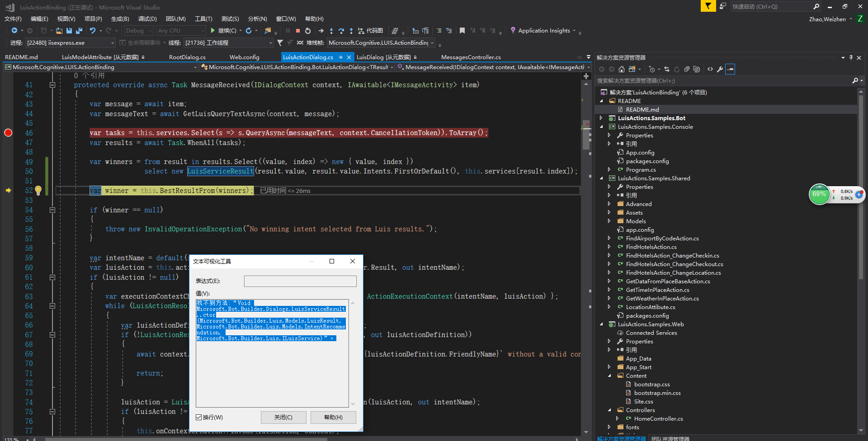Click the Step Out arrow icon
This screenshot has width=868, height=441.
pyautogui.click(x=351, y=31)
